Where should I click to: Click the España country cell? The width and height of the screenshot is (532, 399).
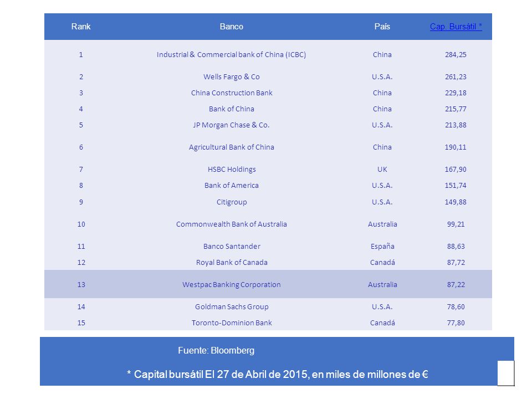tap(382, 246)
